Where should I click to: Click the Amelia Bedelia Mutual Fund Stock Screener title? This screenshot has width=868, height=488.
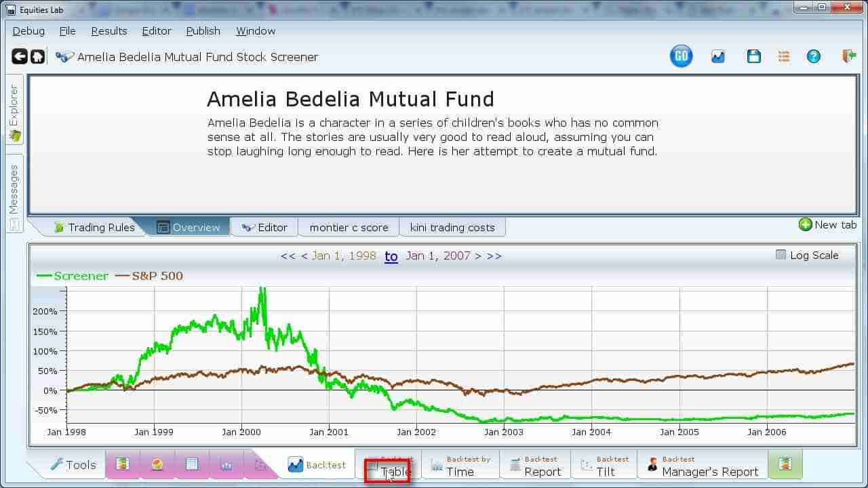pyautogui.click(x=197, y=57)
